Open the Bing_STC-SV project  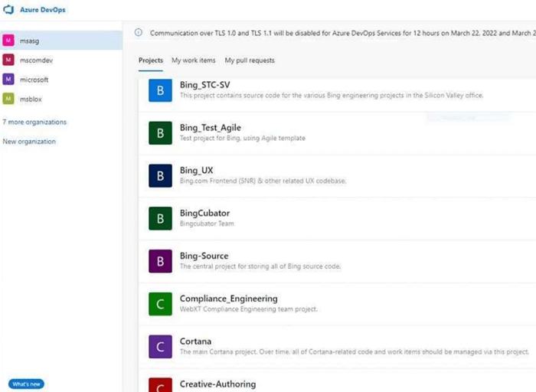tap(204, 85)
